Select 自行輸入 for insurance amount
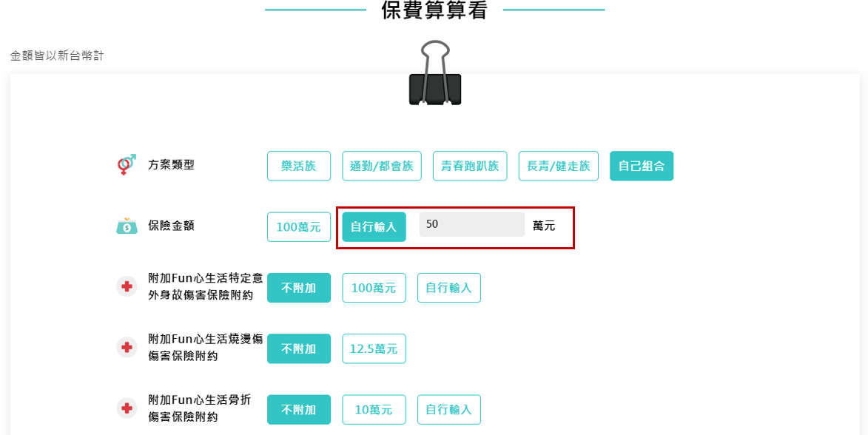The width and height of the screenshot is (868, 435). [374, 227]
